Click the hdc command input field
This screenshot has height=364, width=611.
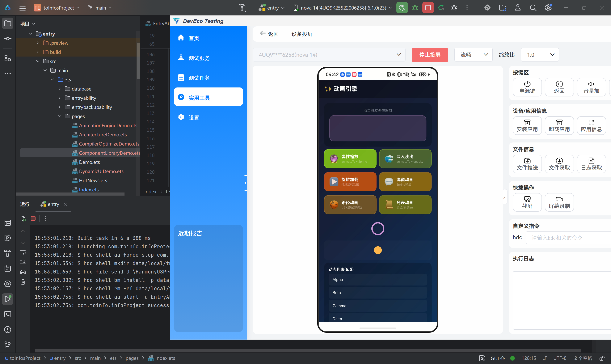pyautogui.click(x=568, y=237)
